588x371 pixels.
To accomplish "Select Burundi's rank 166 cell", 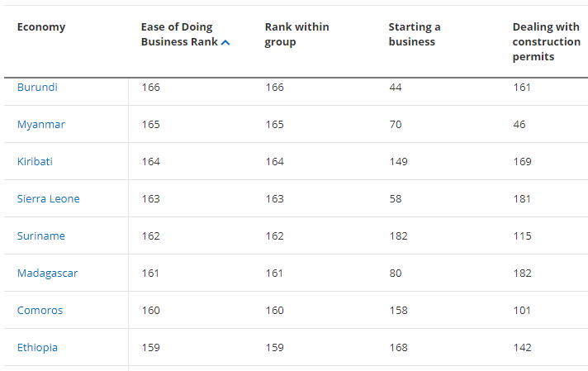I will 151,87.
